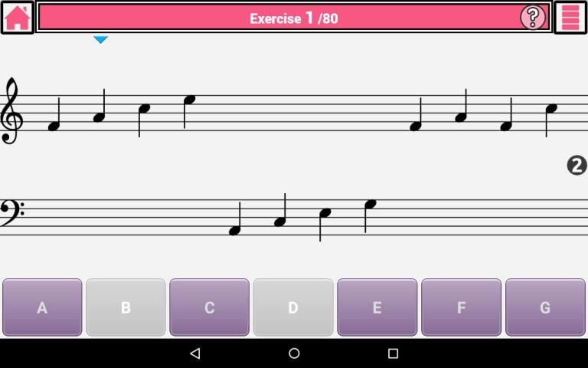The height and width of the screenshot is (368, 588).
Task: Pick the F note button
Action: coord(461,307)
